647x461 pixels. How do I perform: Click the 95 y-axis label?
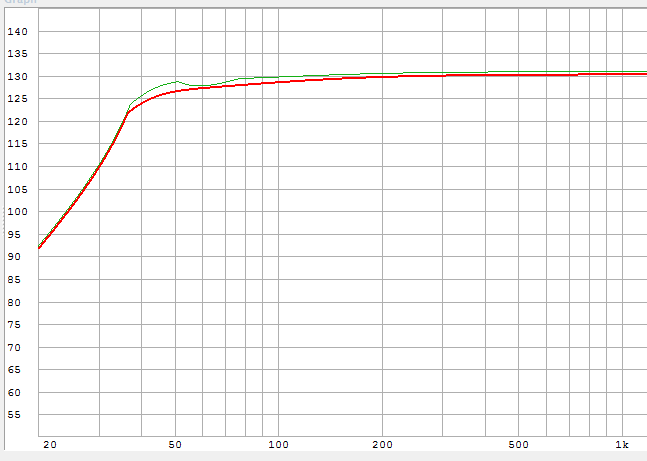pos(14,234)
